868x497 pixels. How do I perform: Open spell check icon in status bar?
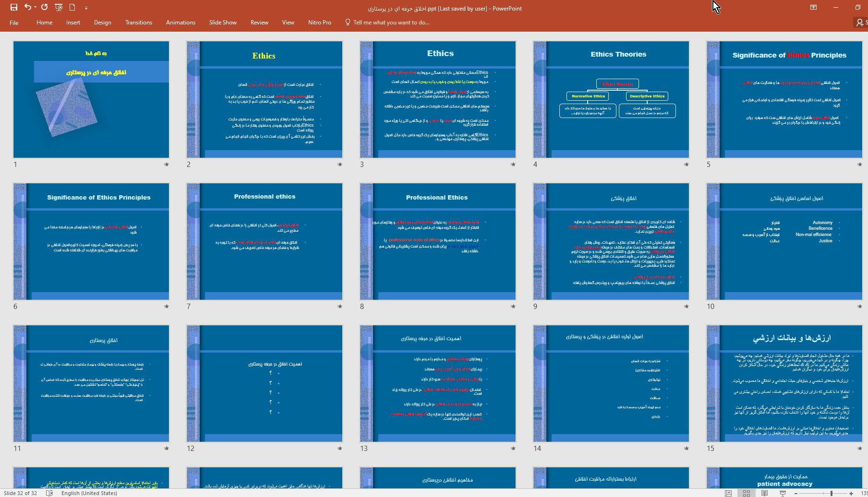pos(49,493)
